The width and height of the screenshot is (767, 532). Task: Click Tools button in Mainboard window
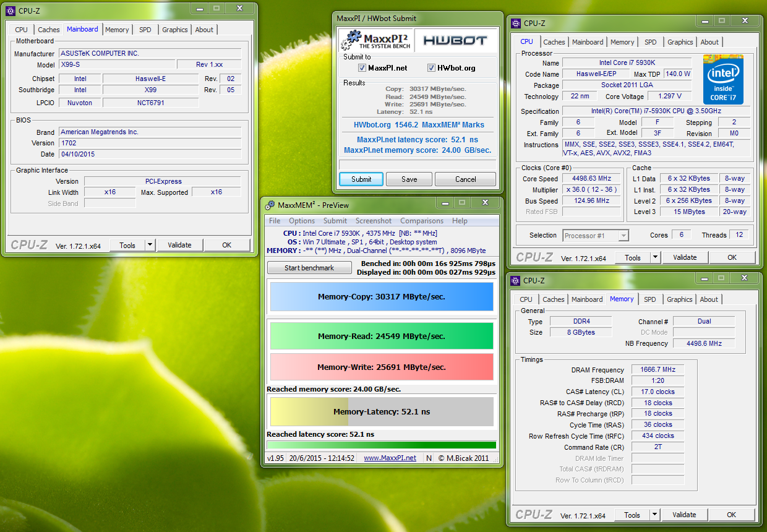click(x=127, y=245)
